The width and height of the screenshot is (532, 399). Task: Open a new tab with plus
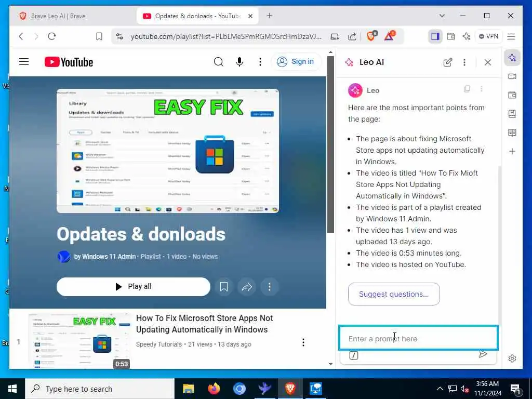pyautogui.click(x=270, y=16)
